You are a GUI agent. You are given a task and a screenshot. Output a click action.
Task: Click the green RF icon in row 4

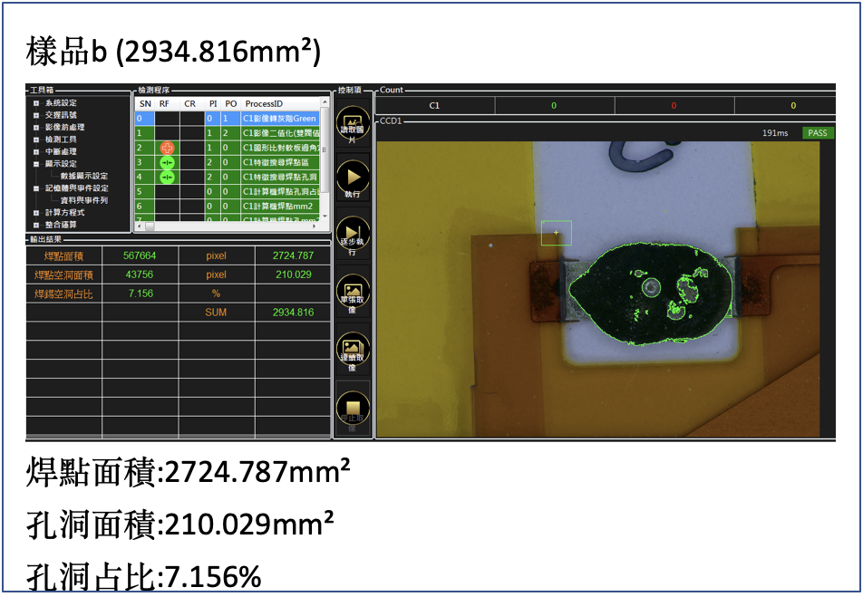tap(166, 177)
